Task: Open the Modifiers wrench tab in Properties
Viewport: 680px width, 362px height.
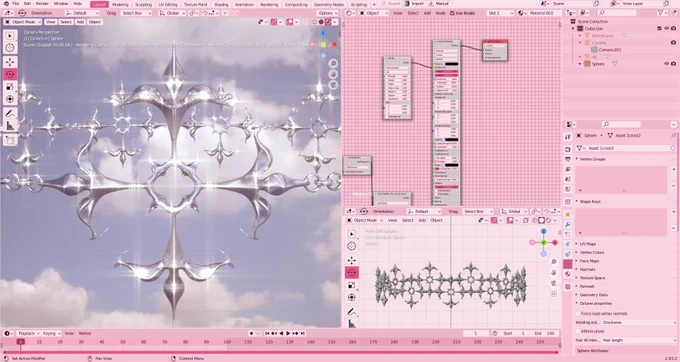Action: pos(568,225)
